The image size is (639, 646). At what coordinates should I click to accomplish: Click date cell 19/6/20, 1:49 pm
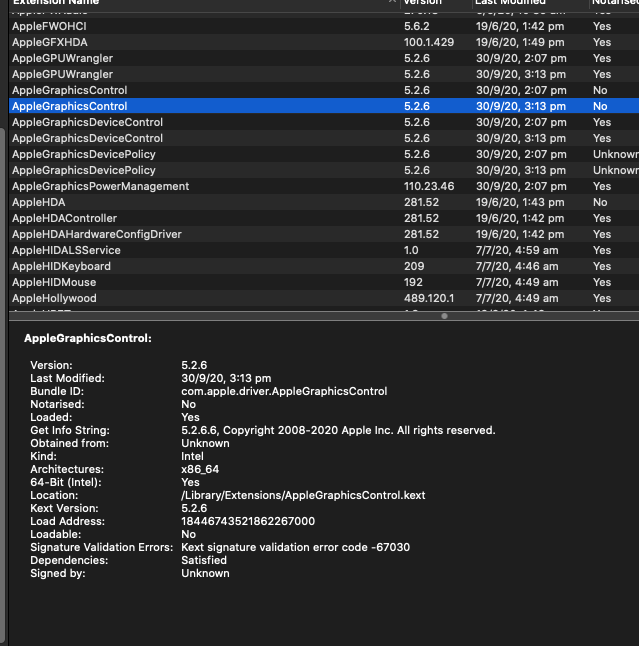520,42
